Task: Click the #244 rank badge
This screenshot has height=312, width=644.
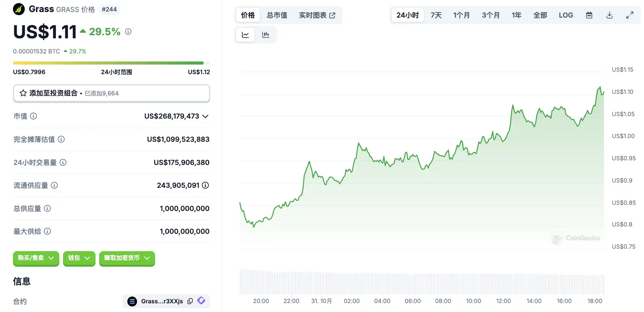Action: click(x=109, y=9)
